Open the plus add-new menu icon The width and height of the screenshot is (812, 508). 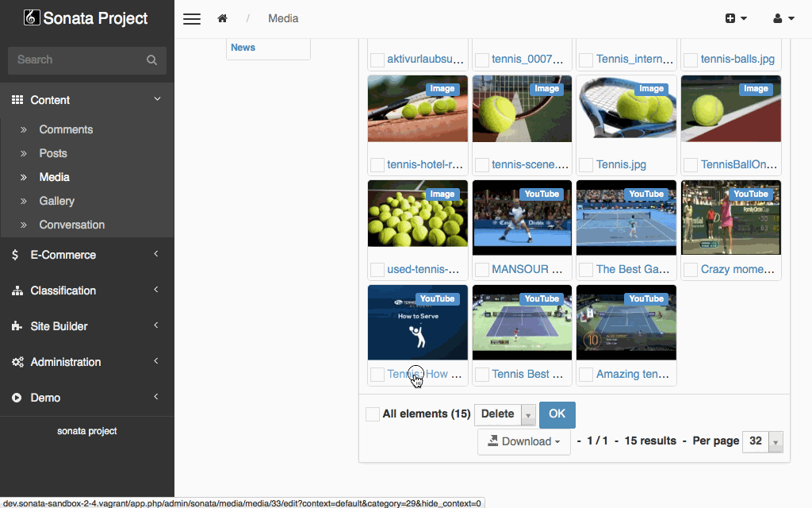click(x=735, y=18)
